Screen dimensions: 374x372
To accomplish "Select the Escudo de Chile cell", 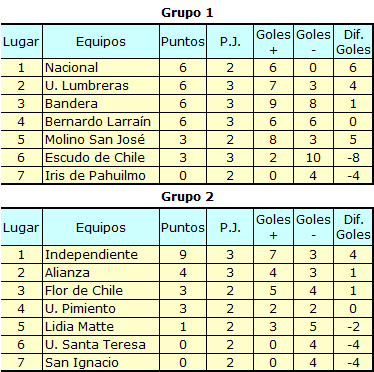I will (x=101, y=158).
